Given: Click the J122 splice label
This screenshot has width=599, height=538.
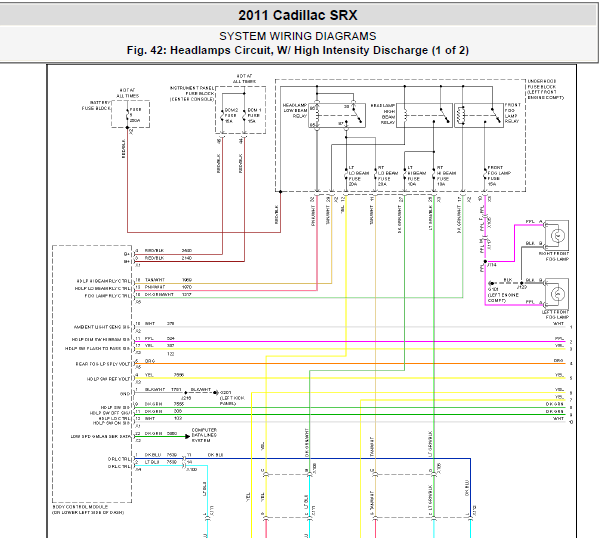Looking at the screenshot, I should coord(521,287).
